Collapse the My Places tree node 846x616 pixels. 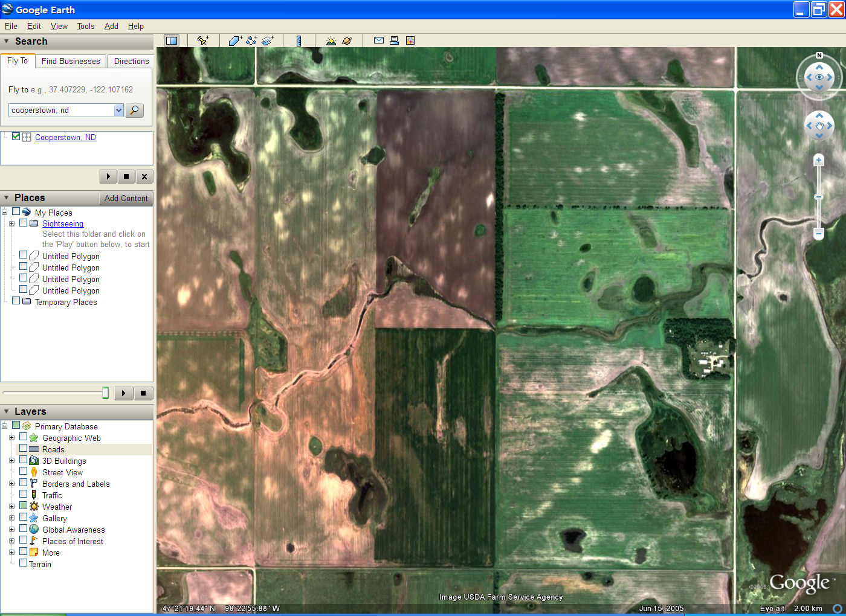coord(4,212)
